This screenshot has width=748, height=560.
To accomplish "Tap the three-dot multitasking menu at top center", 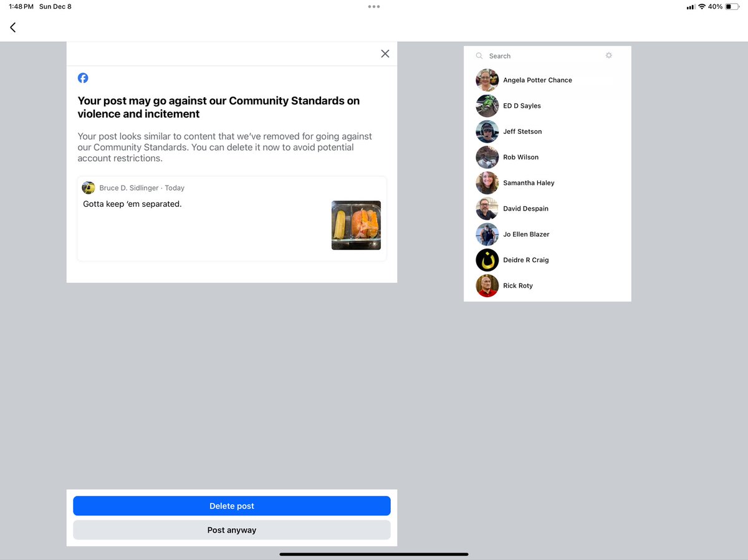I will [x=374, y=7].
